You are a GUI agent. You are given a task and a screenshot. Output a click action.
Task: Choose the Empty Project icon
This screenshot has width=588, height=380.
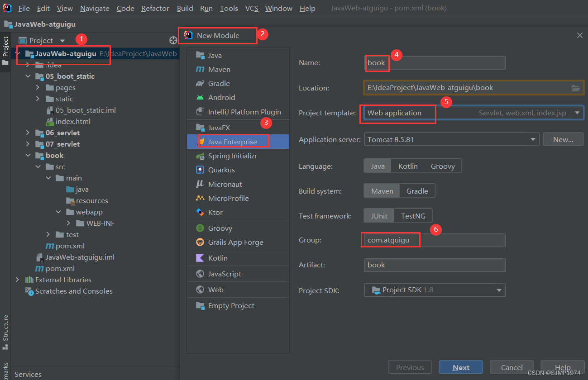pos(200,305)
